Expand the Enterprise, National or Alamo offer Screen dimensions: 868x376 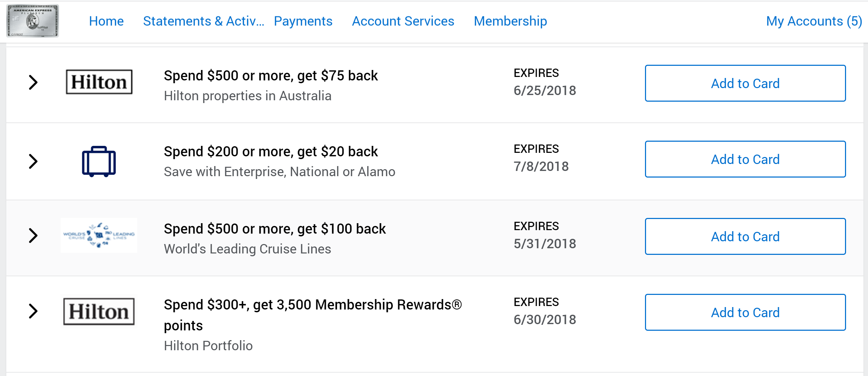(x=33, y=162)
